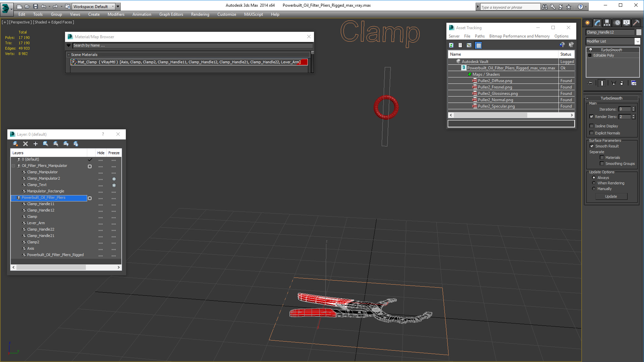Enable Separate by Smoothing Groups checkbox
Screen dimensions: 644x362
(x=602, y=164)
